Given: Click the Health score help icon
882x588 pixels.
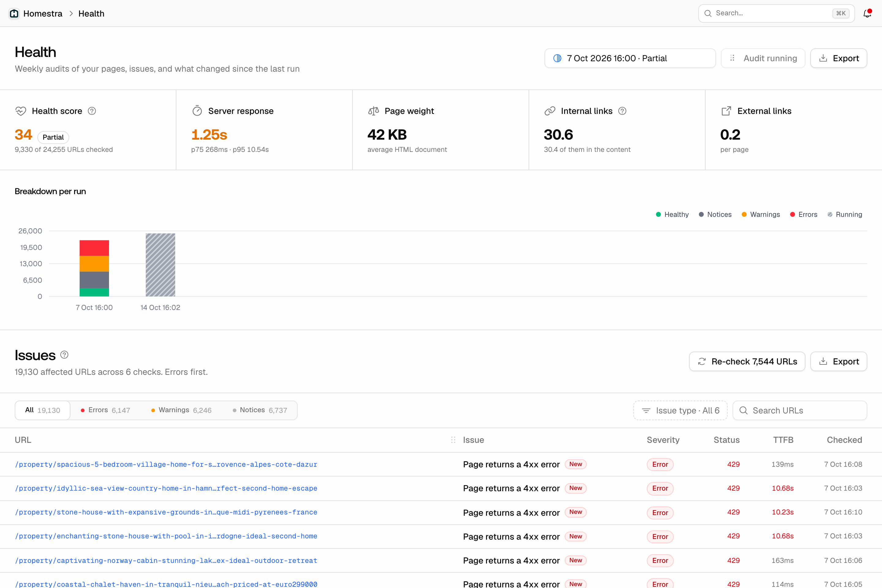Looking at the screenshot, I should (x=92, y=111).
